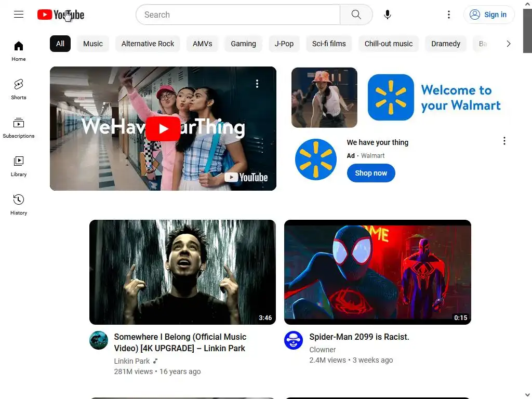This screenshot has height=399, width=532.
Task: Select the Dramedy filter chip
Action: tap(445, 44)
